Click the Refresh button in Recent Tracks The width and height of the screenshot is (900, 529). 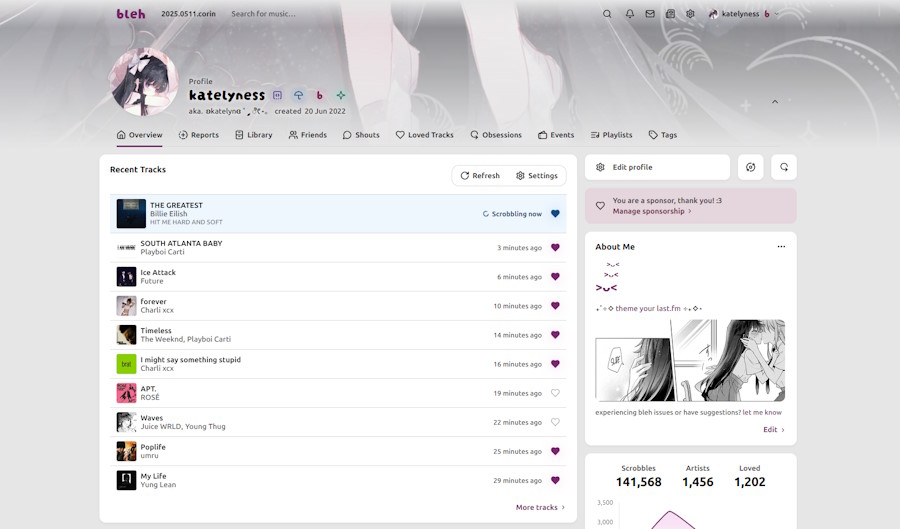480,176
